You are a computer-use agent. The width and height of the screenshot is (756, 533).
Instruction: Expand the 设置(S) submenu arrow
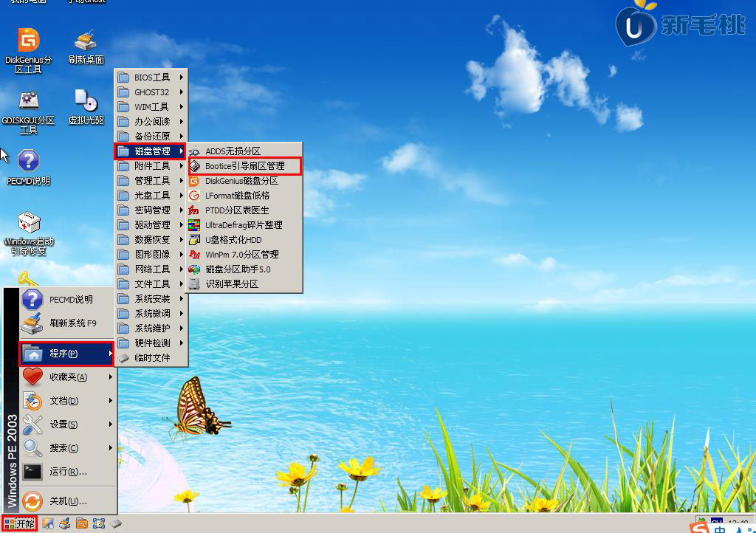coord(111,424)
